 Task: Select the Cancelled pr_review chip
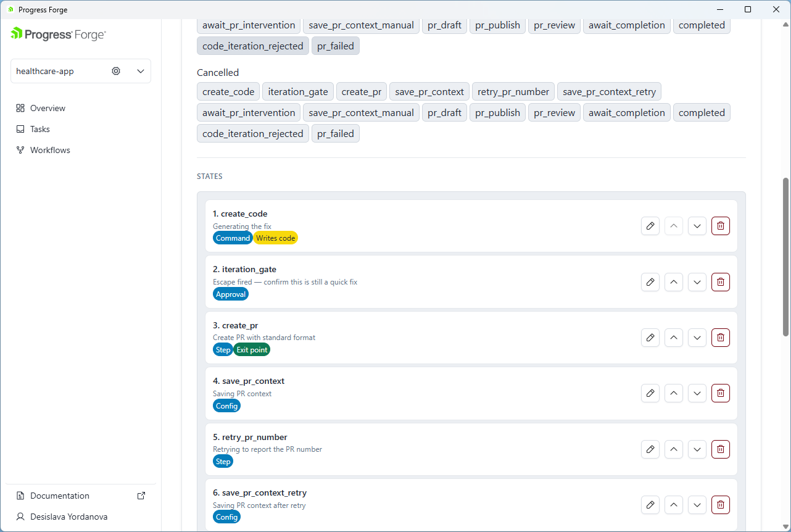tap(554, 113)
